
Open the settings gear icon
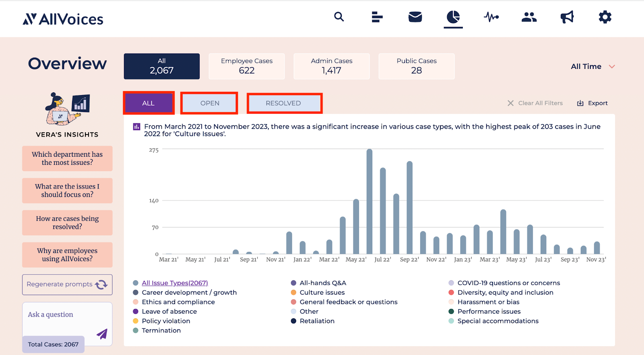[605, 17]
